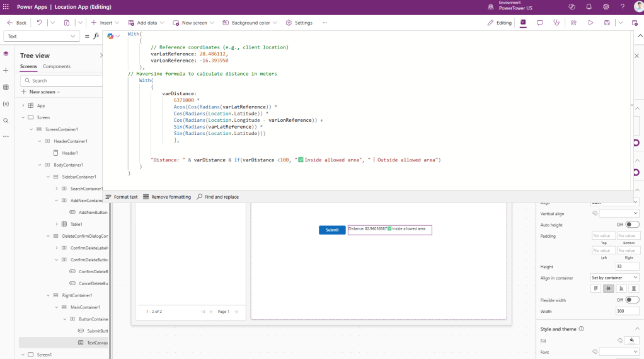Toggle the Auto height switch
The height and width of the screenshot is (359, 644).
631,225
